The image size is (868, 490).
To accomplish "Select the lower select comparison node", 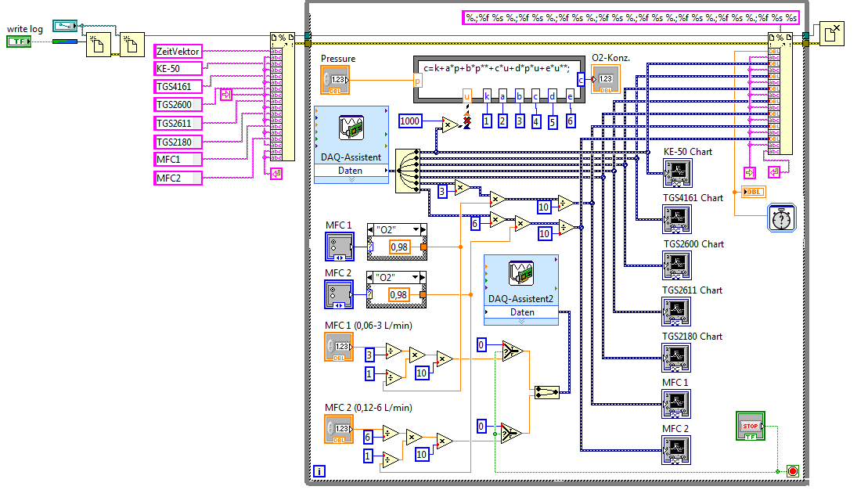I will tap(512, 434).
